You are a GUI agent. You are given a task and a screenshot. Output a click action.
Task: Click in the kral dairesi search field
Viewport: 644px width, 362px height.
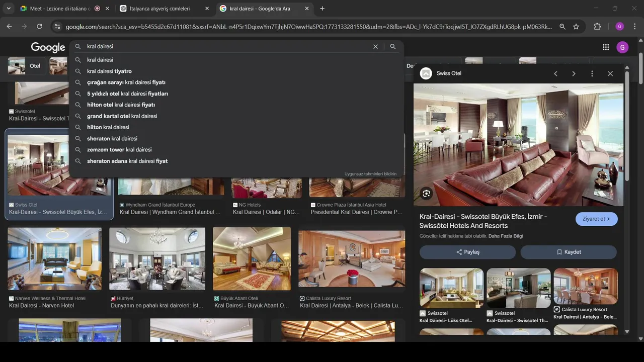point(226,46)
